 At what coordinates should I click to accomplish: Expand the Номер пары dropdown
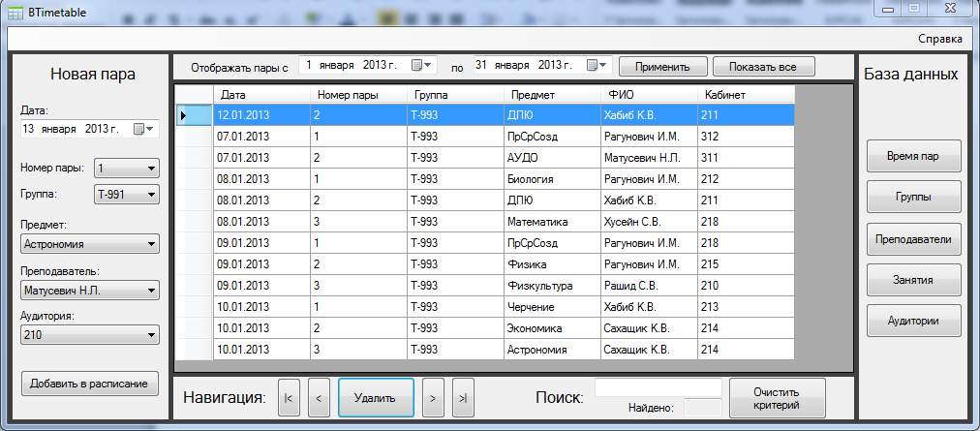point(126,169)
